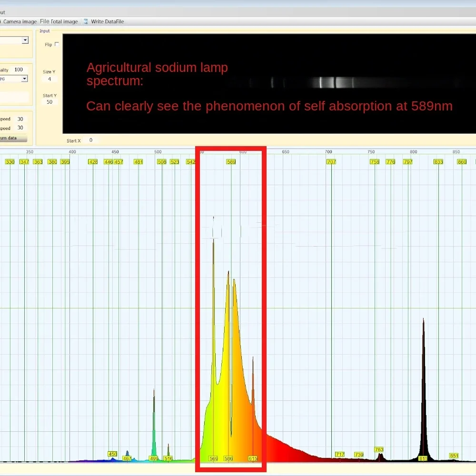Select the 707 reference wavelength label
The width and height of the screenshot is (476, 476).
(331, 162)
